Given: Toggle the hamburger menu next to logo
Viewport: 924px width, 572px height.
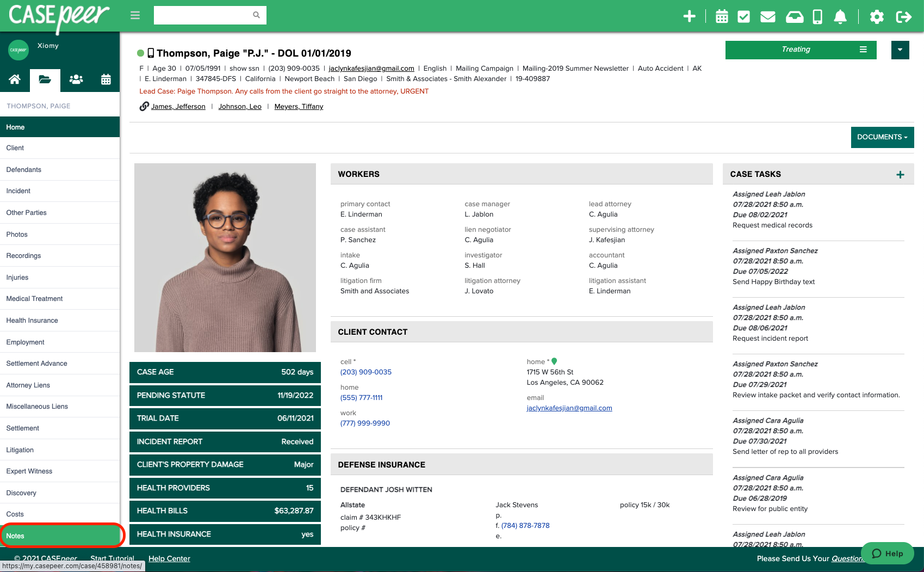Looking at the screenshot, I should [x=134, y=15].
